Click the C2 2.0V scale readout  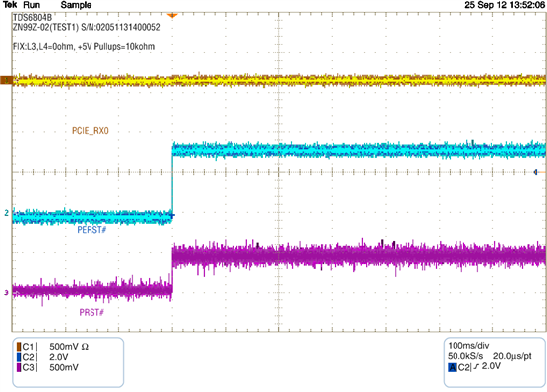59,357
